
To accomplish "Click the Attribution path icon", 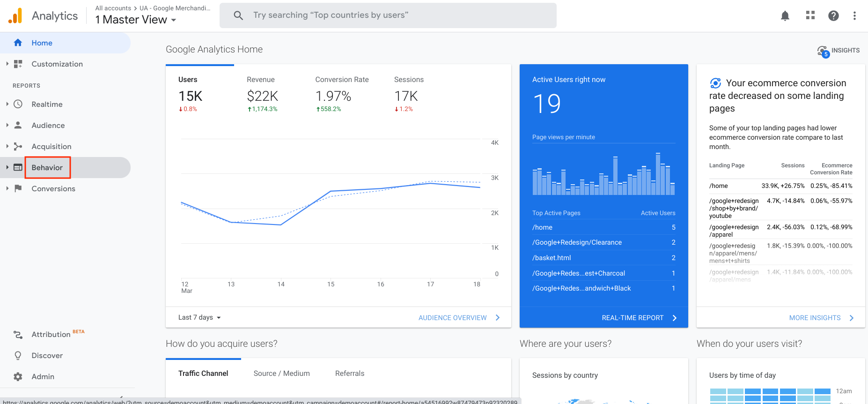I will 18,334.
